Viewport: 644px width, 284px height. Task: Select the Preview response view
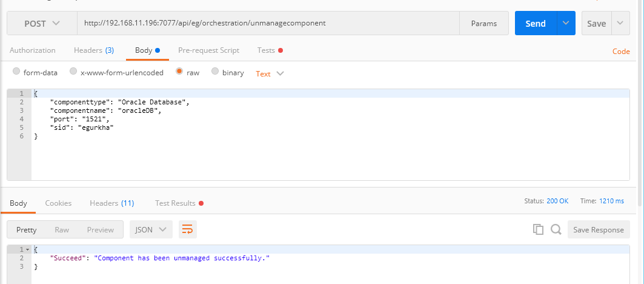tap(100, 229)
